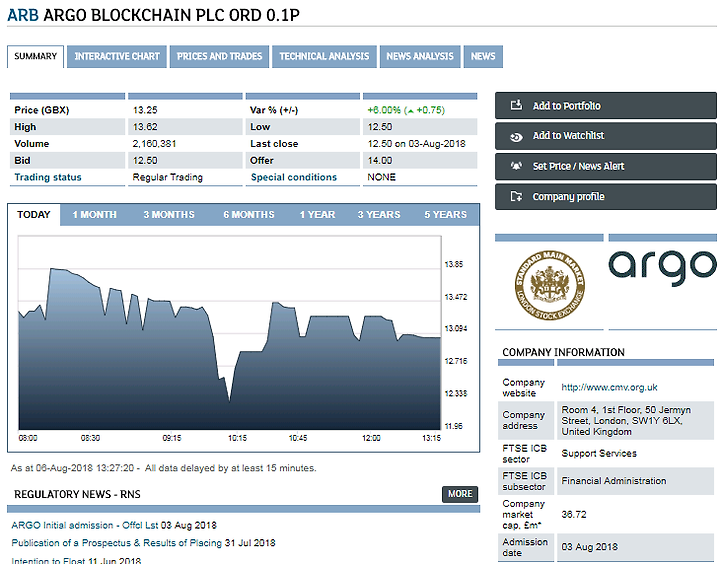
Task: Click the argo company logo
Action: pos(663,267)
